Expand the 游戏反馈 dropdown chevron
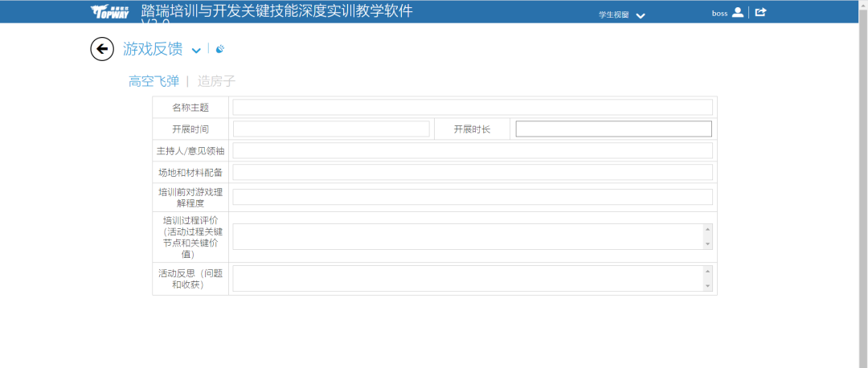 pos(196,51)
